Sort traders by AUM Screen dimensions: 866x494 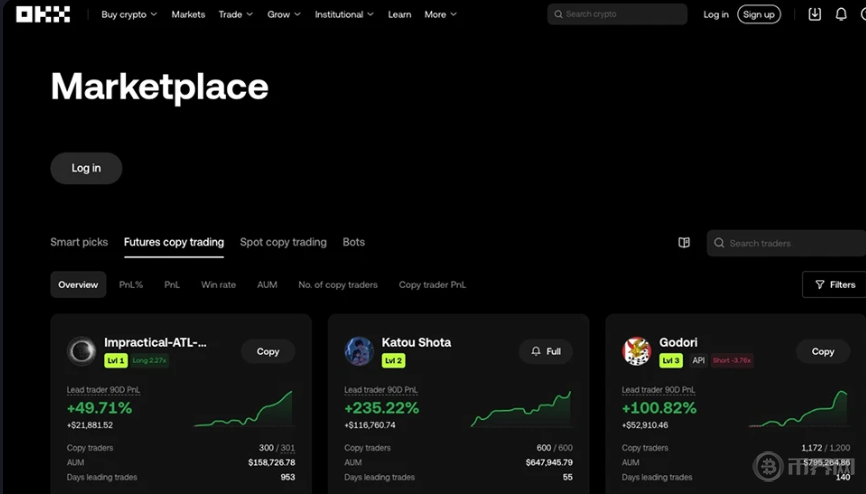point(267,285)
